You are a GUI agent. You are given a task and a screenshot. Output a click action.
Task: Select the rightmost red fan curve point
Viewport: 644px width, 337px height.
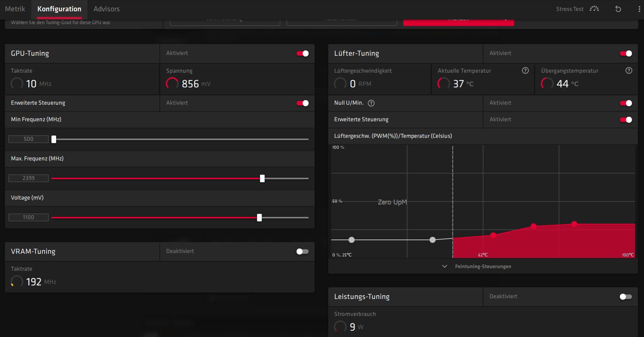point(574,224)
